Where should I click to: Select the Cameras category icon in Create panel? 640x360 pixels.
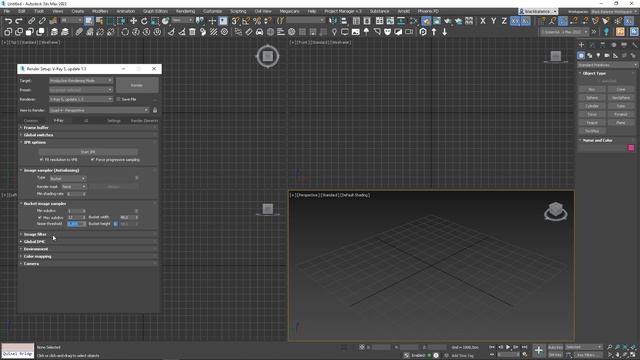click(x=607, y=55)
